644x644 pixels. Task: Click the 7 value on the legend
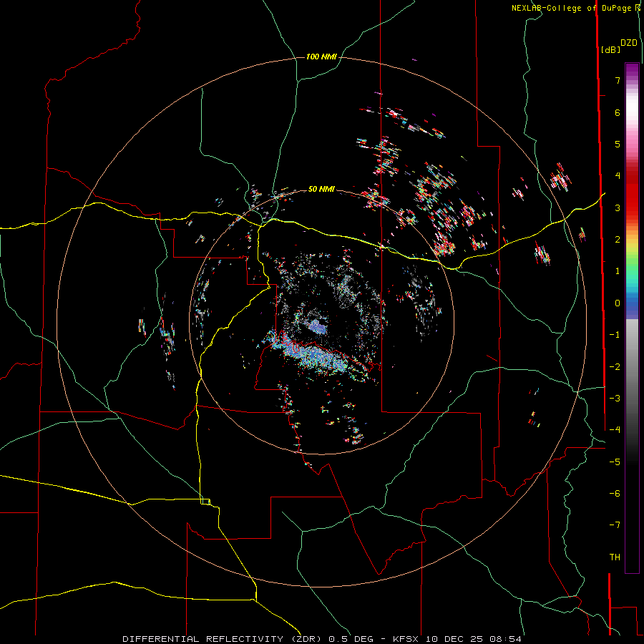pos(618,80)
